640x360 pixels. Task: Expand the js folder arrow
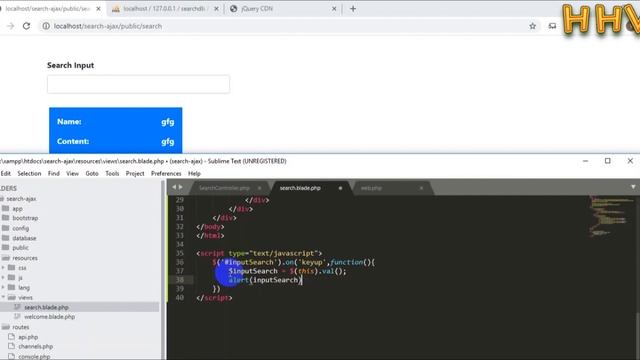pyautogui.click(x=3, y=278)
